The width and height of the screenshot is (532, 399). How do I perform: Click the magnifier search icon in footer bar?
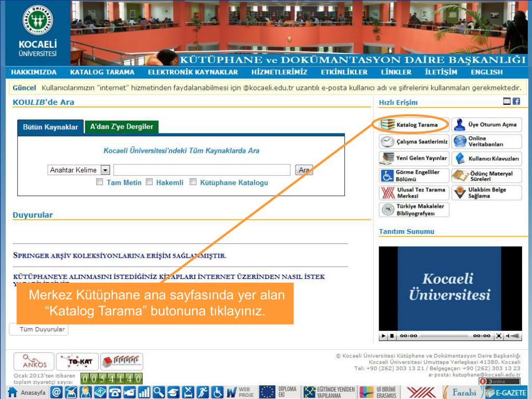coord(158,392)
